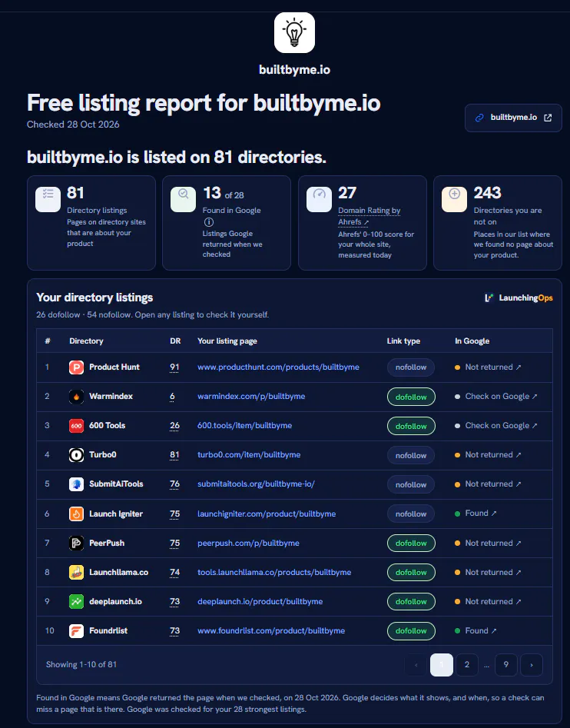This screenshot has height=728, width=570.
Task: Click the gauge icon on Domain Rating card
Action: (319, 199)
